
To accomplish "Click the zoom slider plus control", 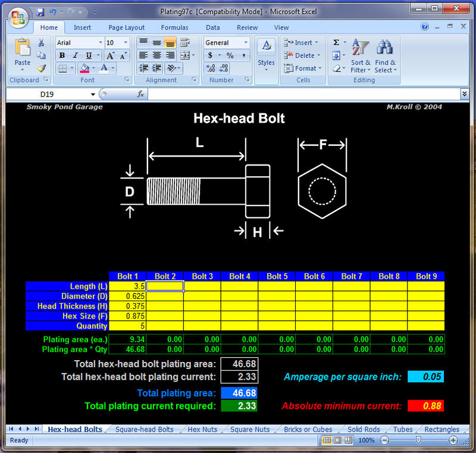I will [x=454, y=440].
